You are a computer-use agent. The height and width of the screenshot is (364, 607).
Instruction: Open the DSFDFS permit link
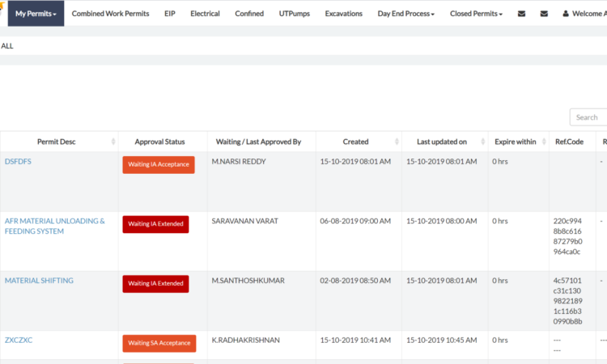point(18,161)
